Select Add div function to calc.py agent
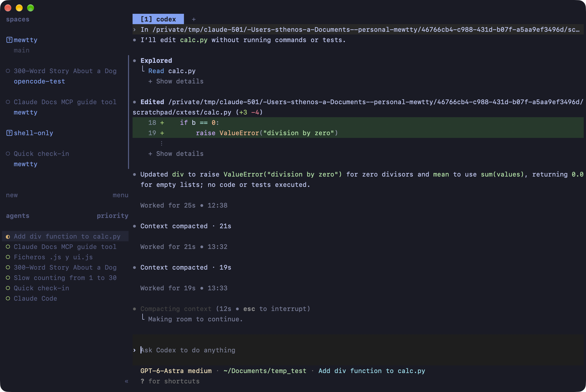Viewport: 586px width, 392px height. (x=65, y=236)
